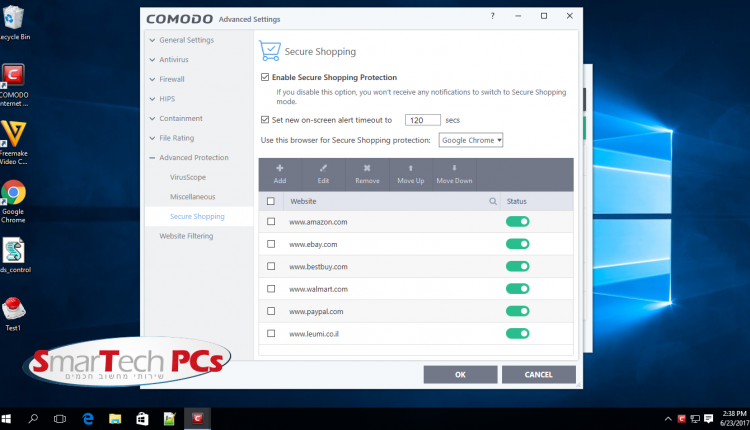Select the www.paypal.com website entry text

click(x=316, y=311)
